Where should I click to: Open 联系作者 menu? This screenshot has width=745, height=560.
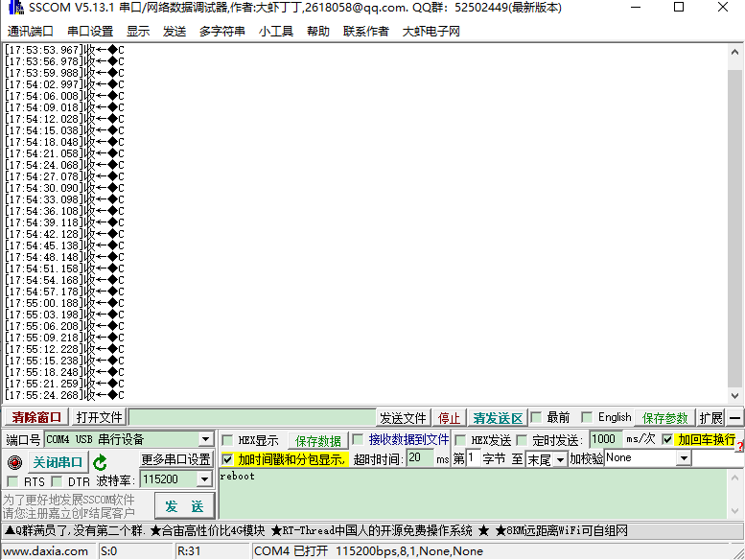pyautogui.click(x=366, y=32)
